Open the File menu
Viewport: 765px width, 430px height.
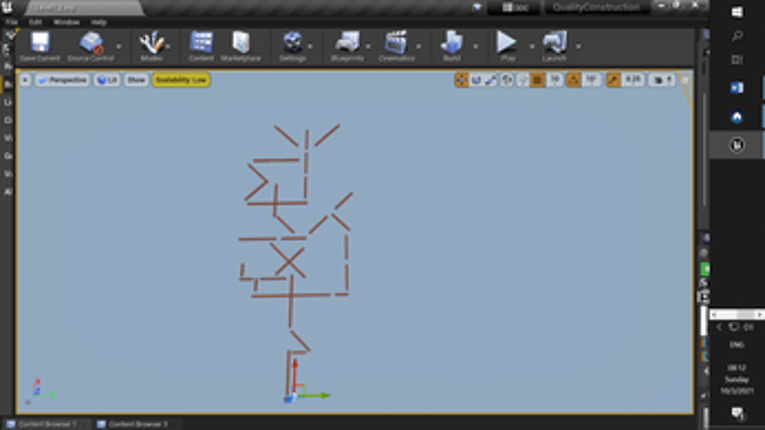coord(11,22)
